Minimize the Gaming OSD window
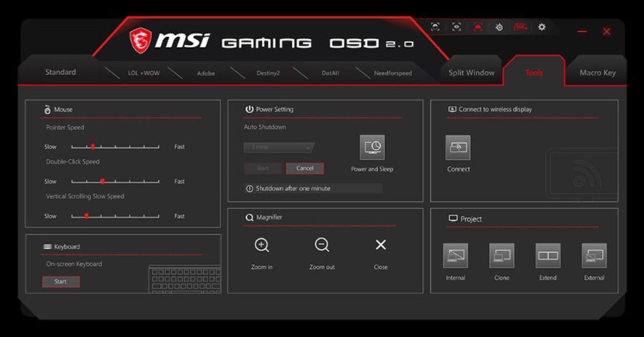Viewport: 644px width, 337px height. (582, 31)
